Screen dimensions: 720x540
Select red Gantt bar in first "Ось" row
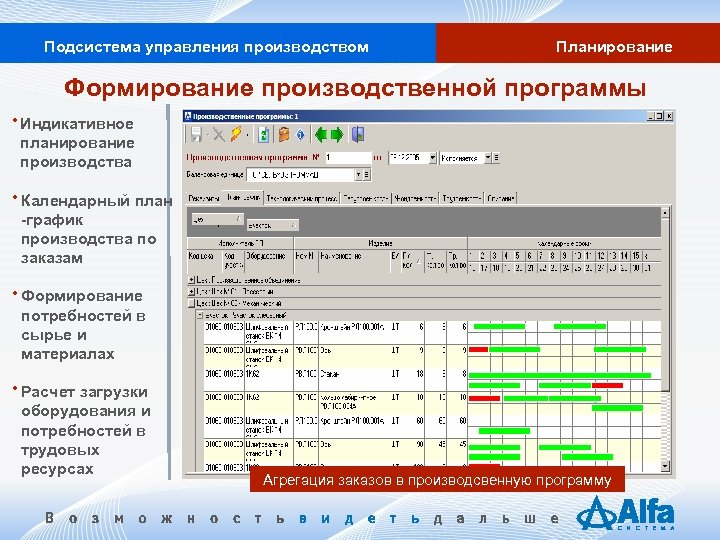478,349
